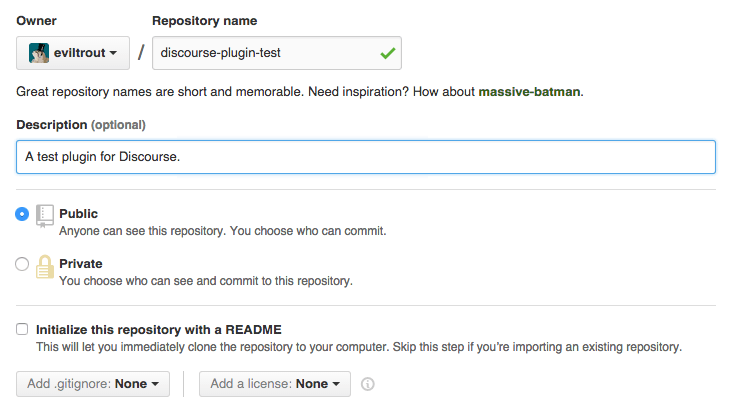730x413 pixels.
Task: Open the Add a license dropdown
Action: pos(275,384)
